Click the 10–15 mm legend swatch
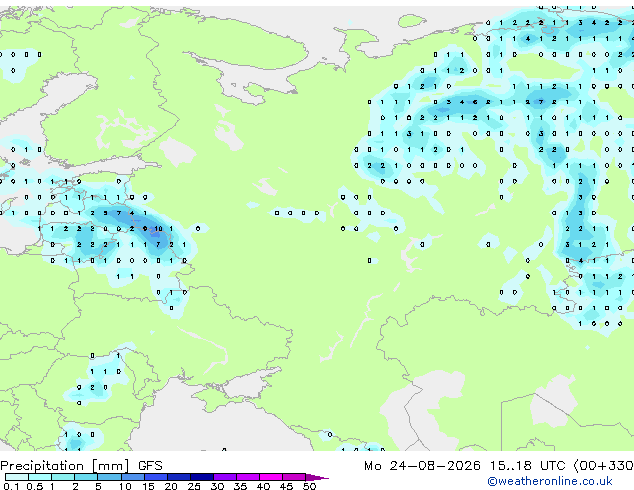This screenshot has width=634, height=490. pyautogui.click(x=132, y=477)
